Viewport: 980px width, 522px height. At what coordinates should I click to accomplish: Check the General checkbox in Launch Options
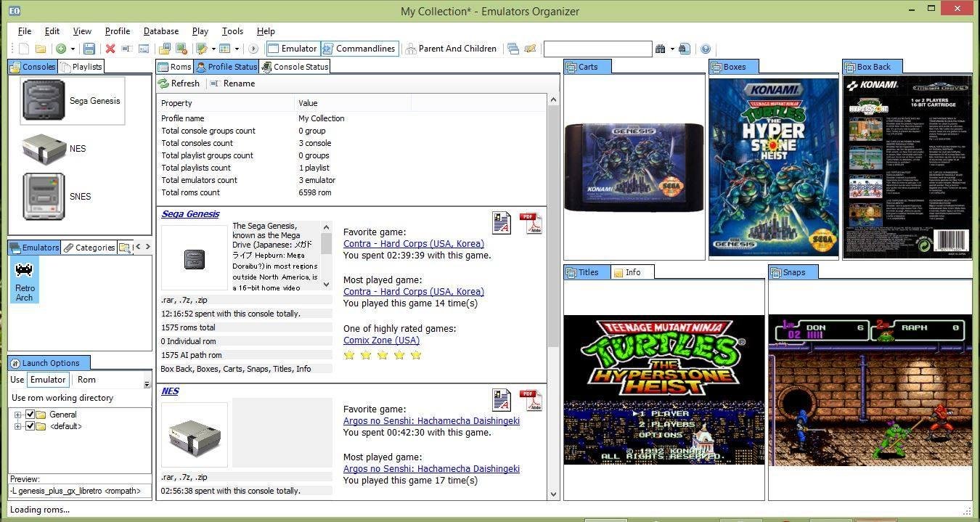30,414
